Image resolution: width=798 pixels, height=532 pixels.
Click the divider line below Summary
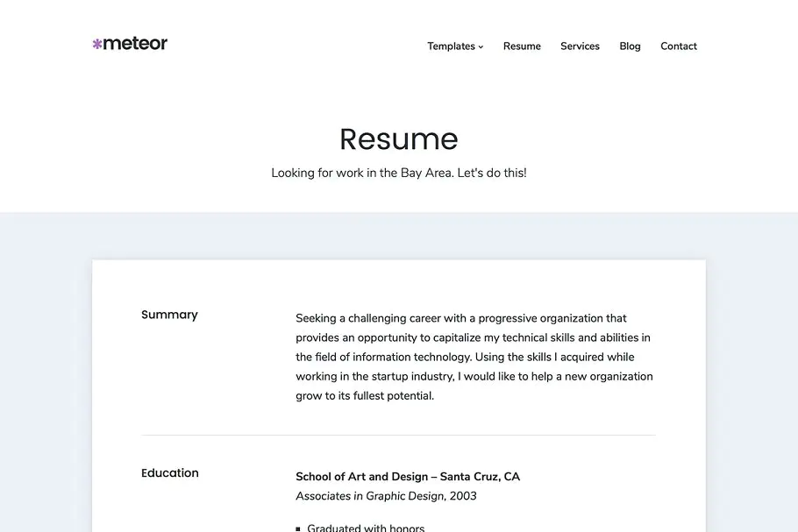pos(398,436)
